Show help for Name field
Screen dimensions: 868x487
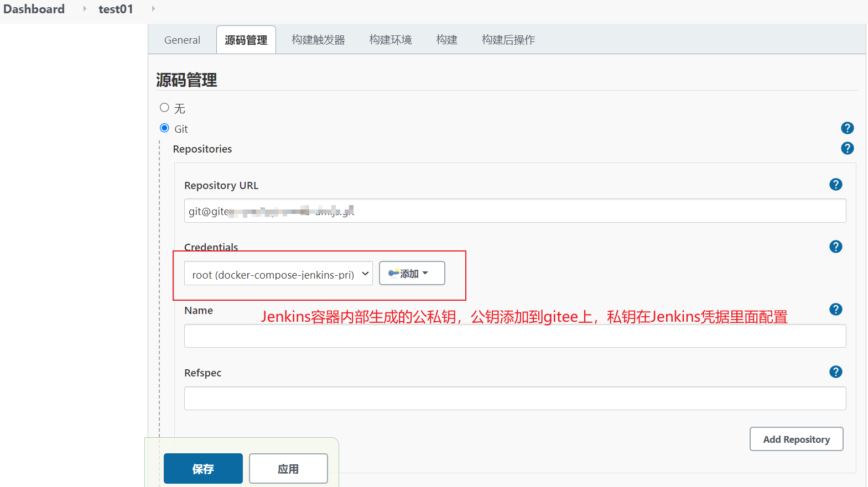click(x=835, y=310)
